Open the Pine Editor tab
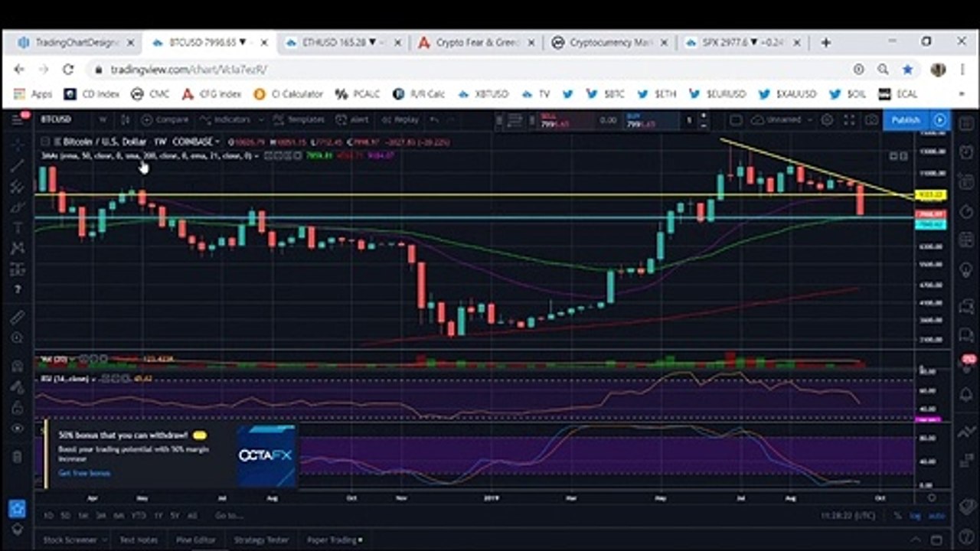The image size is (980, 551). point(196,540)
